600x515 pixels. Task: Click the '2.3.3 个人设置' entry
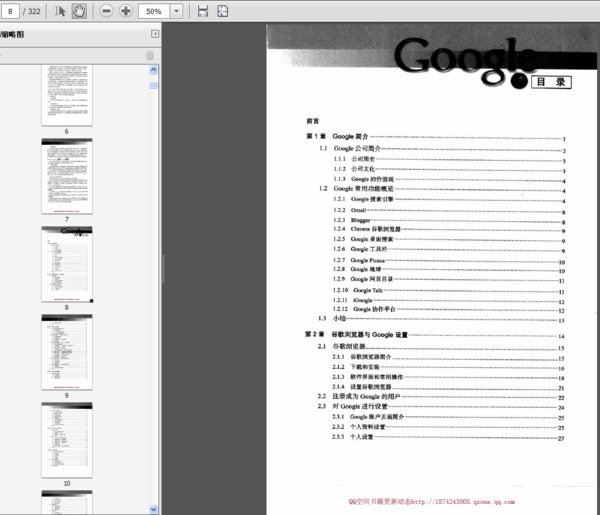tap(448, 437)
